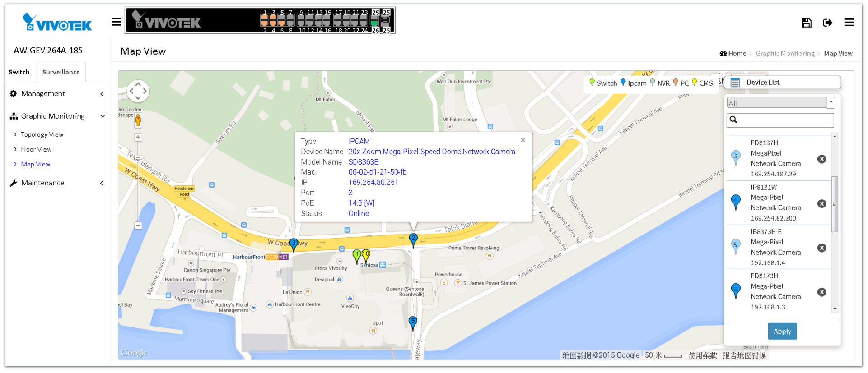Image resolution: width=868 pixels, height=373 pixels.
Task: Expand the Maintenance menu section
Action: point(58,183)
